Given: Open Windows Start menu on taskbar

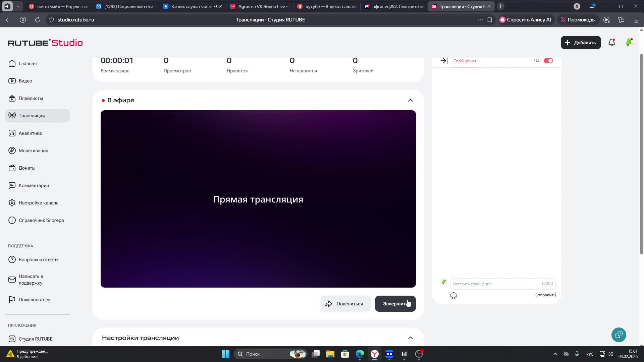Looking at the screenshot, I should (x=225, y=354).
